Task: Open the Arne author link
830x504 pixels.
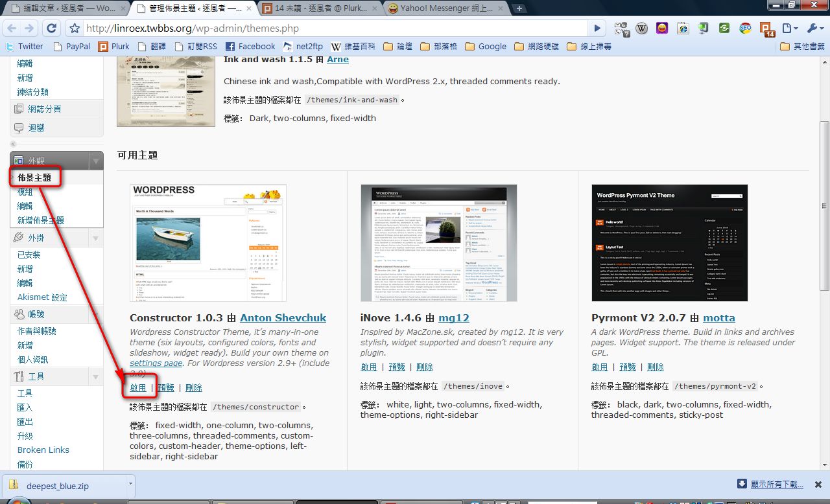Action: pos(338,59)
